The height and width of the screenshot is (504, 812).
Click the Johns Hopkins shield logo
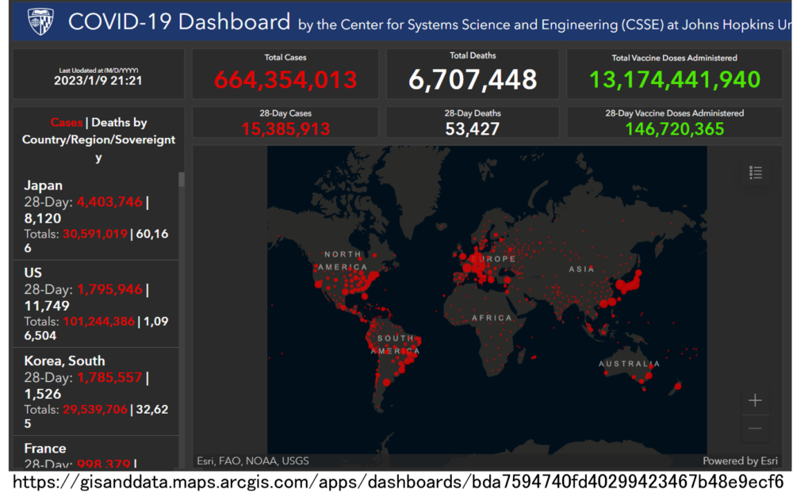pyautogui.click(x=41, y=22)
